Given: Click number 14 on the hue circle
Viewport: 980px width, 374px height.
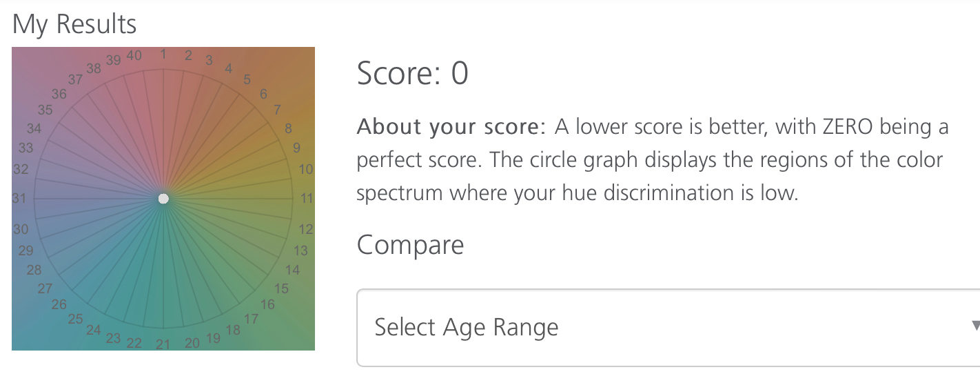Looking at the screenshot, I should tap(293, 270).
